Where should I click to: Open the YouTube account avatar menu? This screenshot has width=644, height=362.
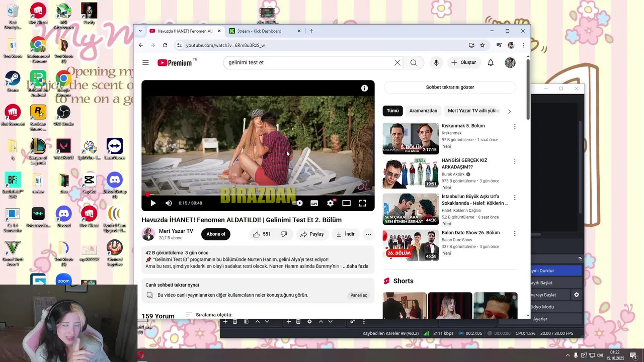[x=510, y=63]
